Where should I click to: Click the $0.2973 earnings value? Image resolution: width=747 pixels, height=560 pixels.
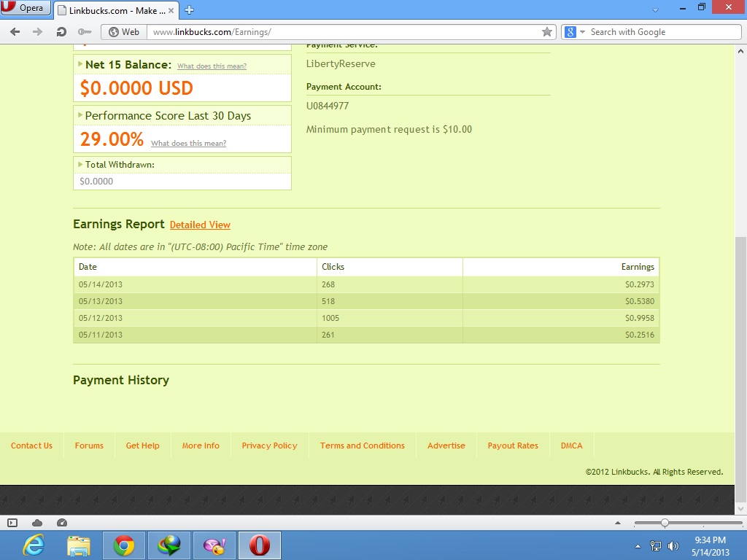click(640, 284)
